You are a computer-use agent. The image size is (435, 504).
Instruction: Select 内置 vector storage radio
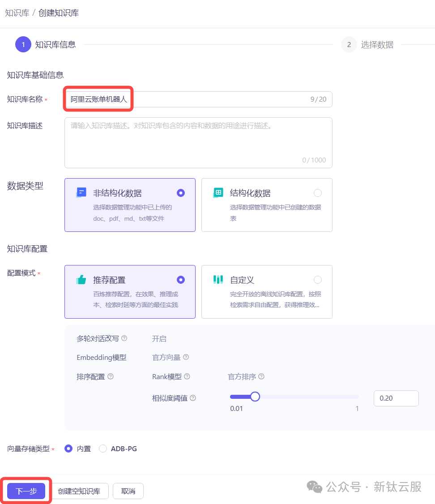(68, 448)
